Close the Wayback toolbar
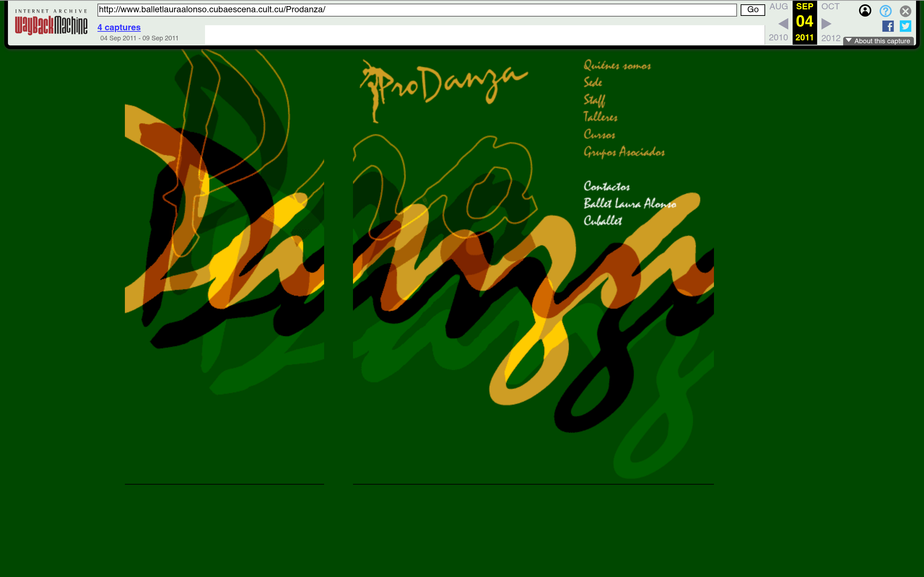This screenshot has height=577, width=924. pyautogui.click(x=905, y=11)
